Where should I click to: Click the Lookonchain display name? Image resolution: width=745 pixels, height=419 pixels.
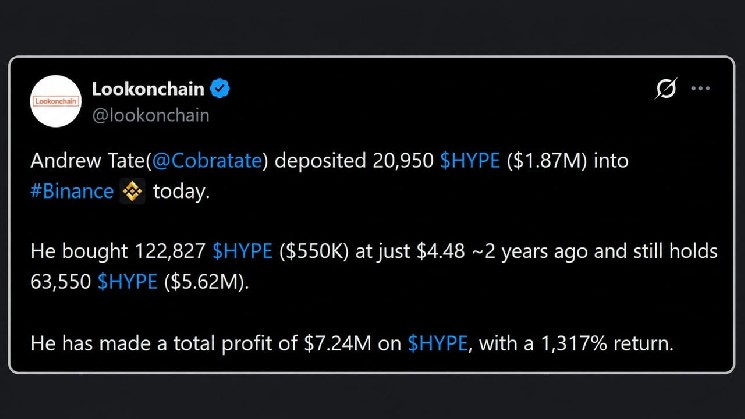click(148, 89)
